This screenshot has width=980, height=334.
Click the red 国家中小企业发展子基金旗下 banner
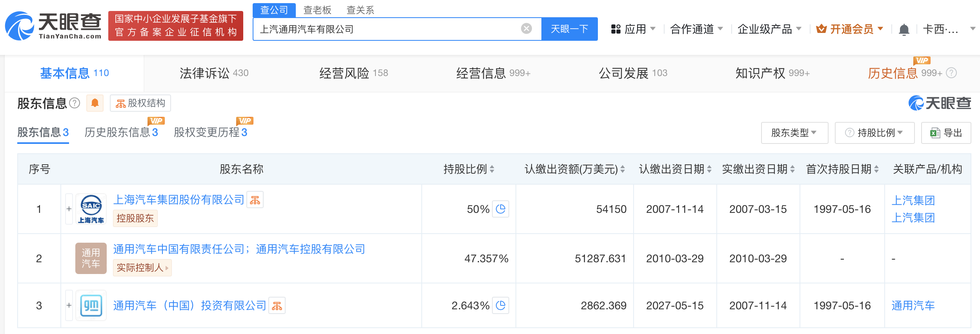click(x=176, y=26)
